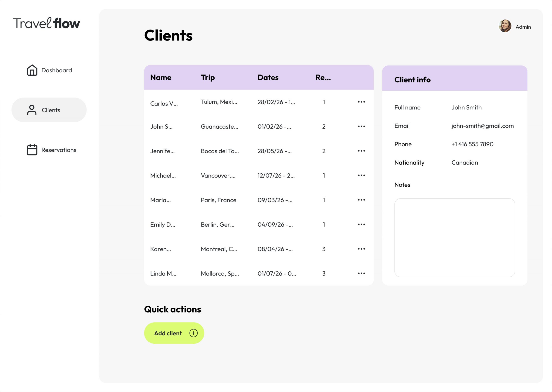Open row options for Karen...
This screenshot has height=392, width=552.
point(361,249)
